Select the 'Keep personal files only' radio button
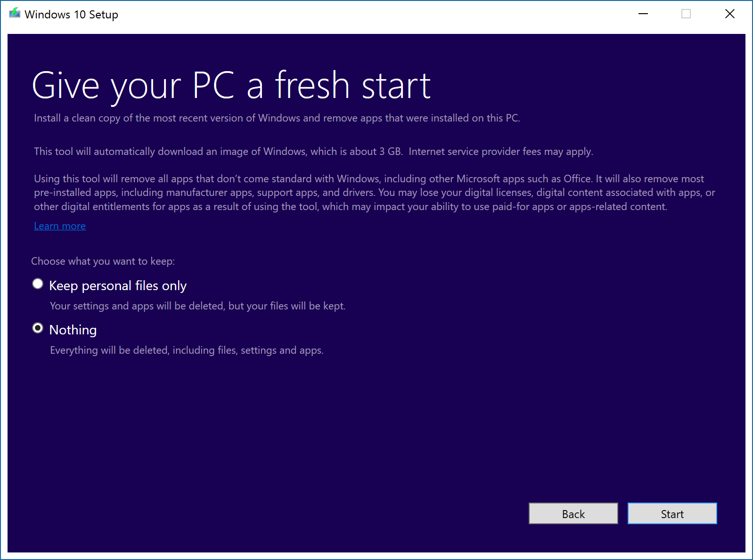This screenshot has width=753, height=560. [38, 284]
